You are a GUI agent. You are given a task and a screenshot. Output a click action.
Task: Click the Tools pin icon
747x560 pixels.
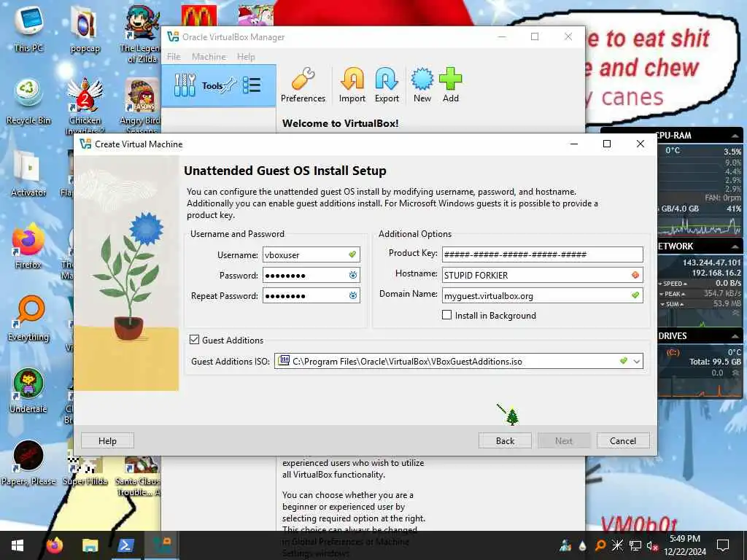point(230,85)
